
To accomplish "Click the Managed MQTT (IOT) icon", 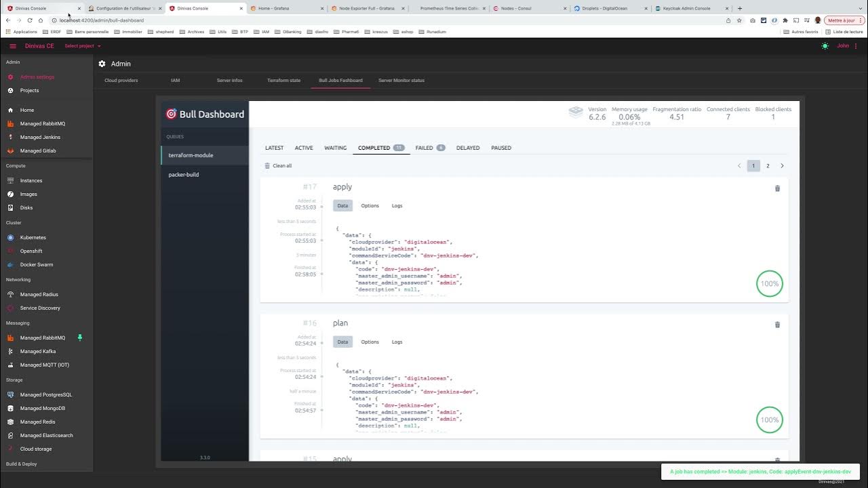I will point(11,365).
